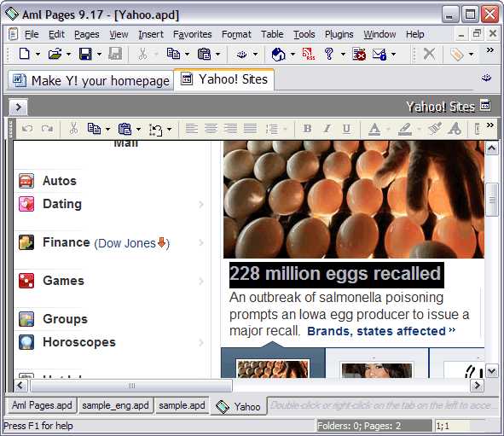Image resolution: width=504 pixels, height=436 pixels.
Task: Click the Copy icon in main toolbar
Action: point(173,54)
